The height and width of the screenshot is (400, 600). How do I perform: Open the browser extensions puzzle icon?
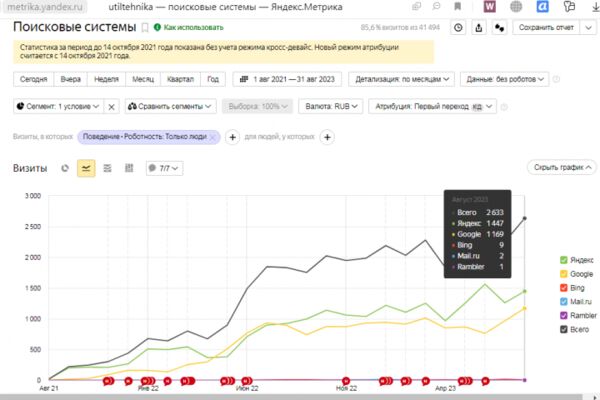569,7
